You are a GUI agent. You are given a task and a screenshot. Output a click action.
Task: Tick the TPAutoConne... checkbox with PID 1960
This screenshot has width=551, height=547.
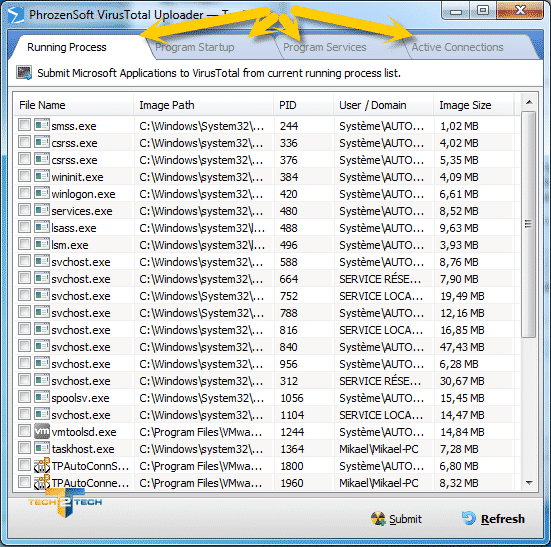(x=24, y=481)
